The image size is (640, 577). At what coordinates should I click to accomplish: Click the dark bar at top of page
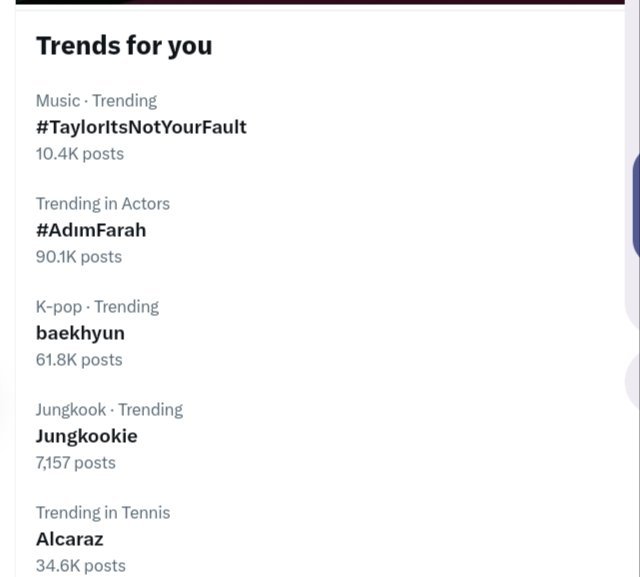[320, 2]
